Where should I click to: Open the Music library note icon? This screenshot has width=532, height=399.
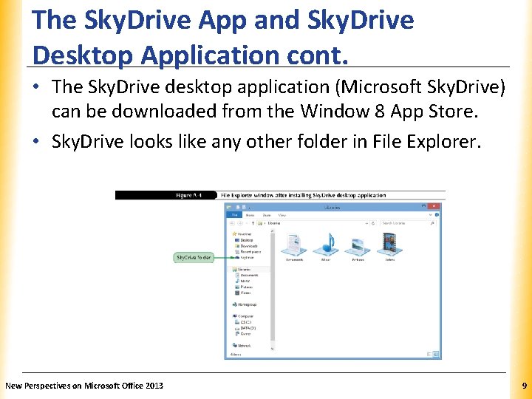pyautogui.click(x=326, y=245)
